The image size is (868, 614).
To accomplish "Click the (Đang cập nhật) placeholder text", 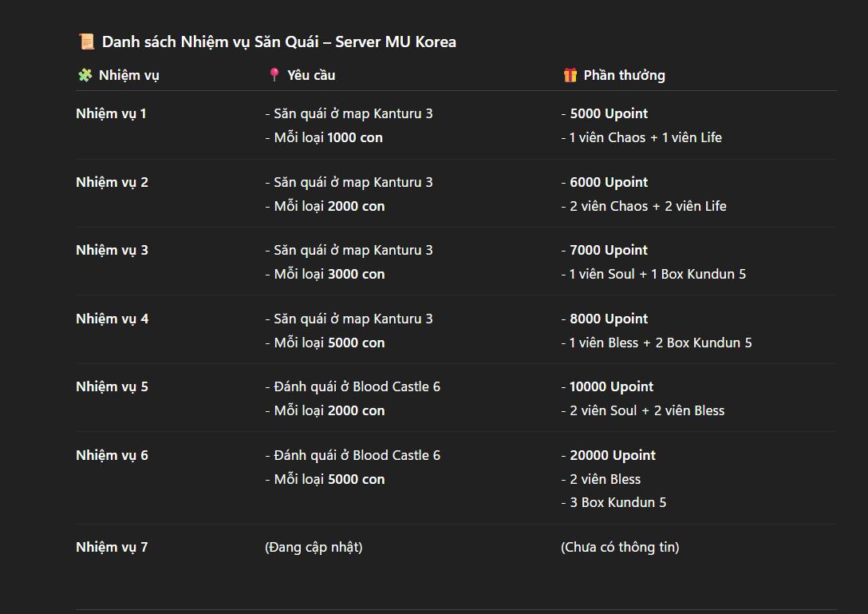I will (314, 547).
